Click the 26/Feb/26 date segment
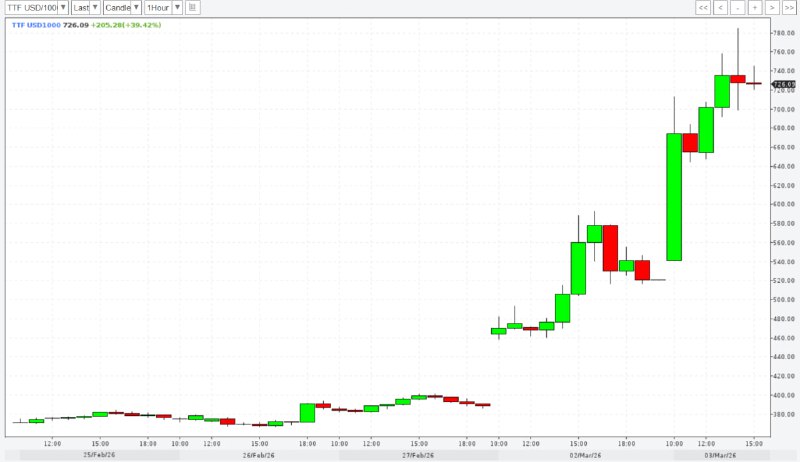Viewport: 800px width, 462px height. pos(259,455)
